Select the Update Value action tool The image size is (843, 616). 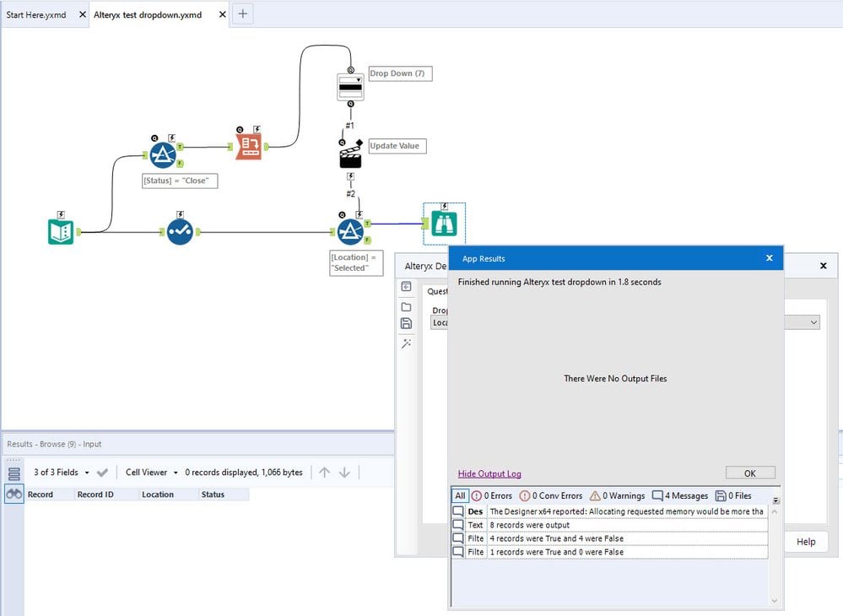coord(350,156)
